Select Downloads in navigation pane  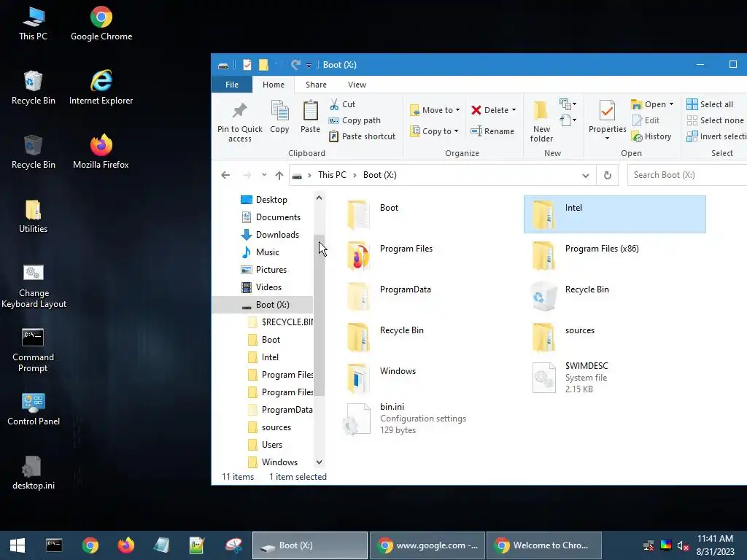coord(270,235)
